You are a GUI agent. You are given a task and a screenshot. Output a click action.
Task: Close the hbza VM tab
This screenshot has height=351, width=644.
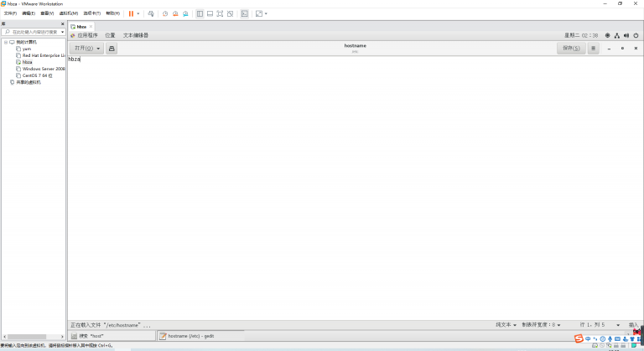91,27
